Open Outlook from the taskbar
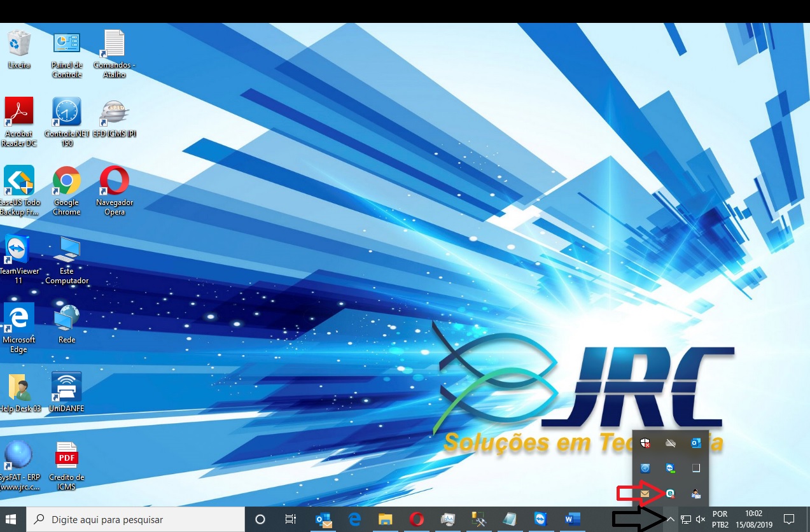Image resolution: width=810 pixels, height=532 pixels. tap(325, 519)
